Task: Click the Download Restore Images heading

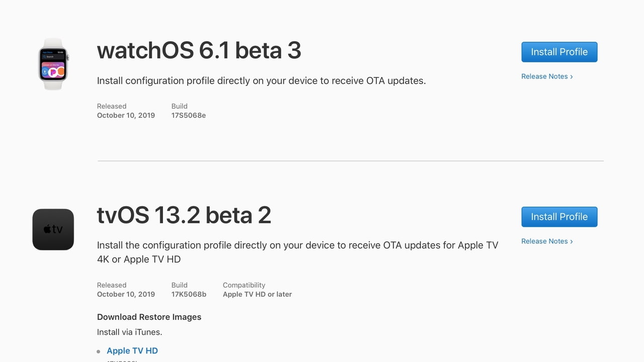Action: [149, 317]
